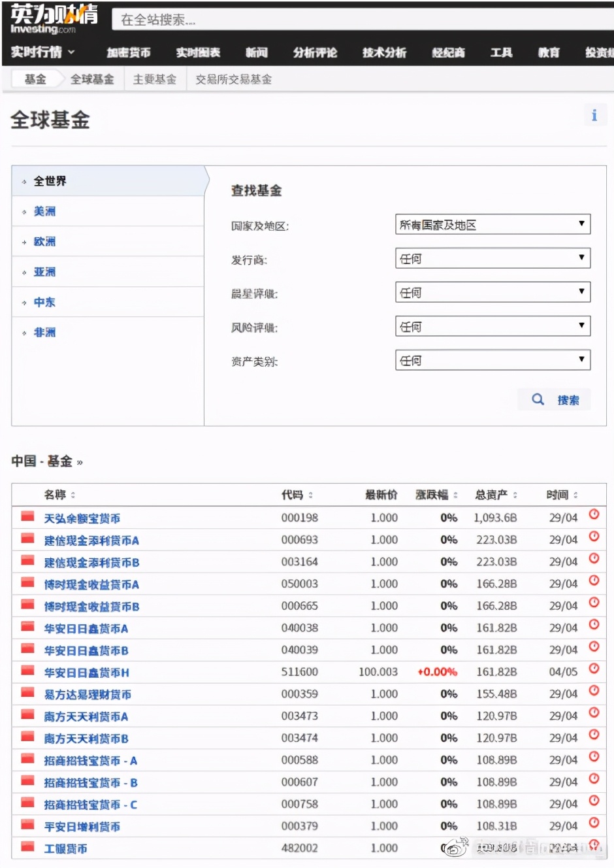Viewport: 614px width, 868px height.
Task: Click the red alert clock for 天弘余额宝货币
Action: pyautogui.click(x=594, y=514)
